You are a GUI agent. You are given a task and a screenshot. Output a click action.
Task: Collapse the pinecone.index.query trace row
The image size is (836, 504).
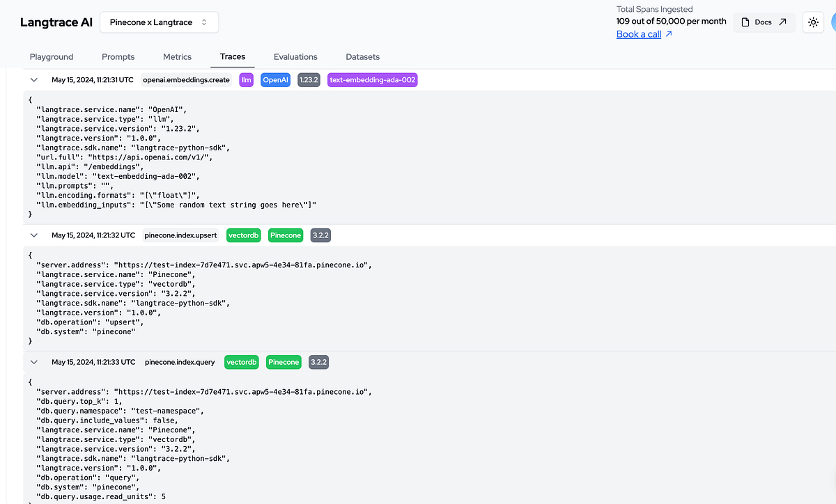coord(33,362)
